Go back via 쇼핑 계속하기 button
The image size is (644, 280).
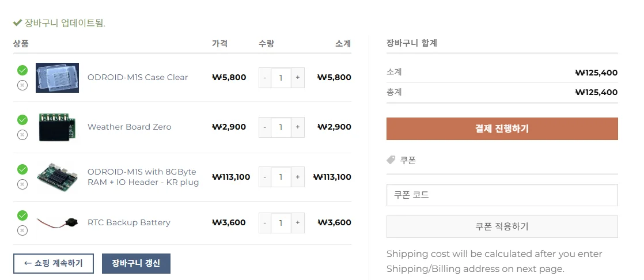tap(53, 263)
